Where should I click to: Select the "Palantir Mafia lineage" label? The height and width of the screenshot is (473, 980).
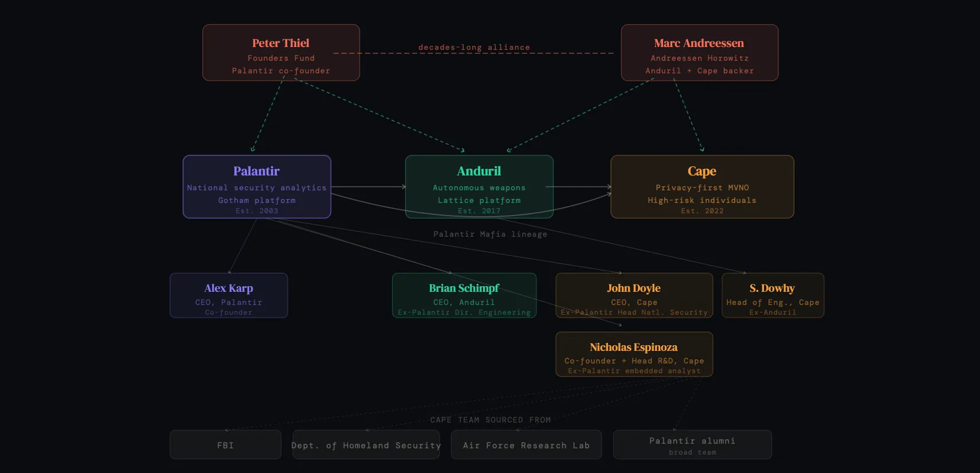(x=490, y=234)
